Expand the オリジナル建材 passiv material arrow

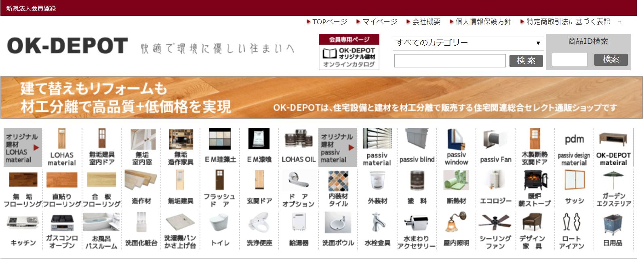(x=351, y=148)
